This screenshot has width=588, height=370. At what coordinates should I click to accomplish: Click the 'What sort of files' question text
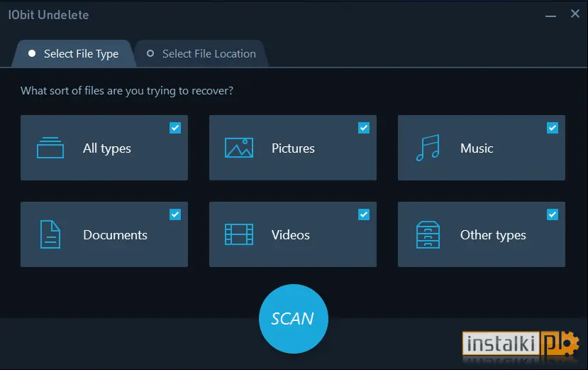tap(127, 91)
